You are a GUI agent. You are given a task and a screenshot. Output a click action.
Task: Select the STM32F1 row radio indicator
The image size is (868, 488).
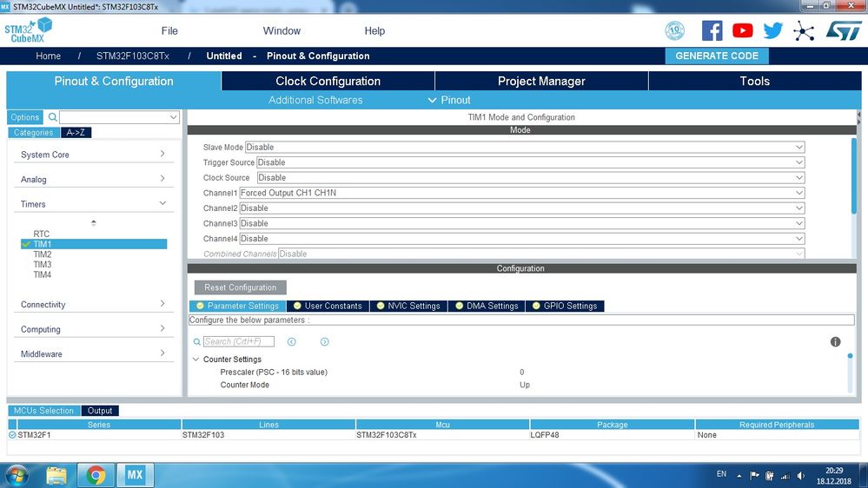tap(12, 435)
